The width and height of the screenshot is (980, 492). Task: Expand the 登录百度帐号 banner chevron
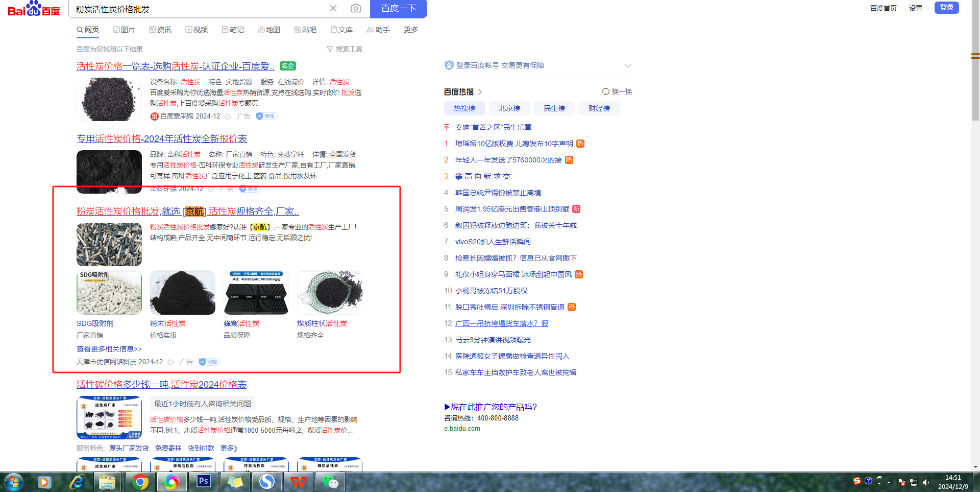pyautogui.click(x=628, y=65)
